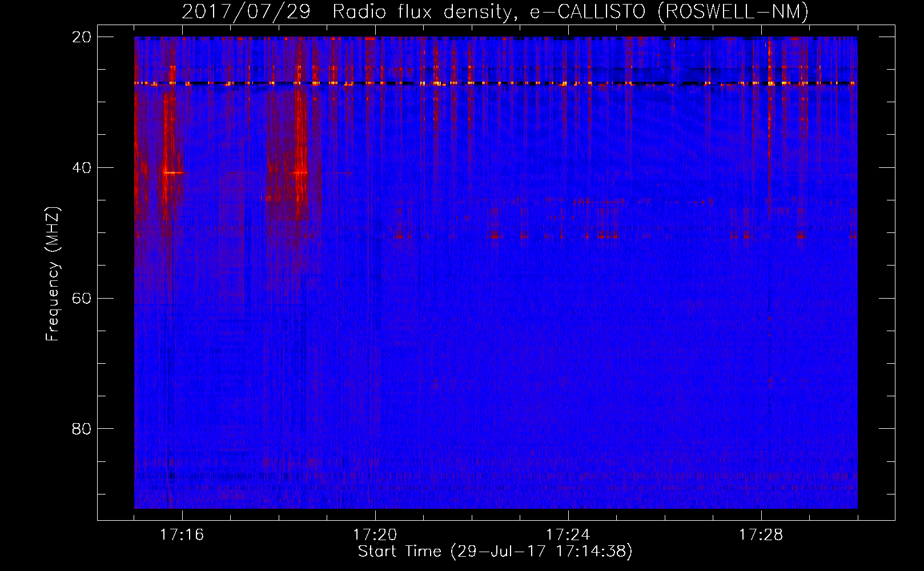Click the '17:28' time tick label
Viewport: 924px width, 571px height.
tap(761, 535)
